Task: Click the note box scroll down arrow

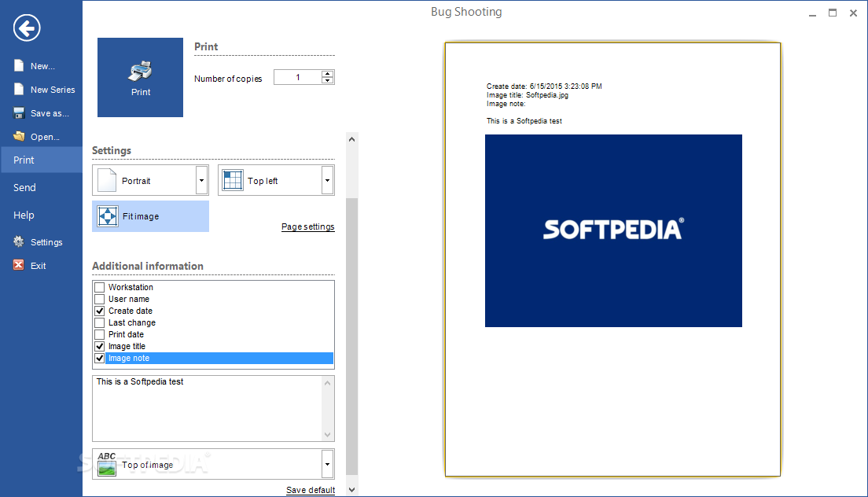Action: [x=328, y=434]
